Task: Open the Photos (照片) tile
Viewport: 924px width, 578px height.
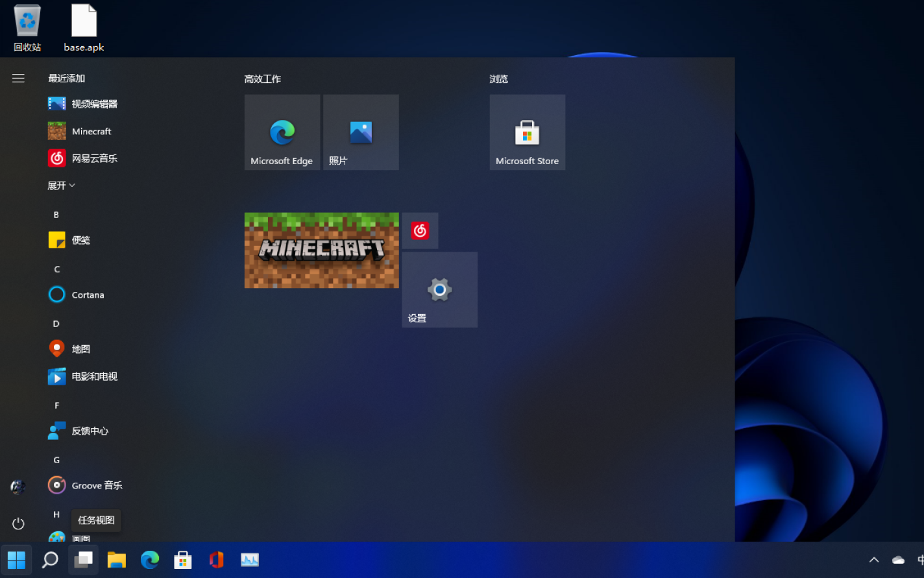Action: (x=361, y=132)
